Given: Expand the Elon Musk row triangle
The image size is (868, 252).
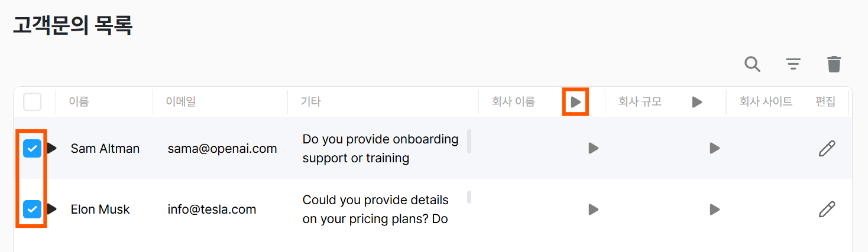Looking at the screenshot, I should coord(52,209).
